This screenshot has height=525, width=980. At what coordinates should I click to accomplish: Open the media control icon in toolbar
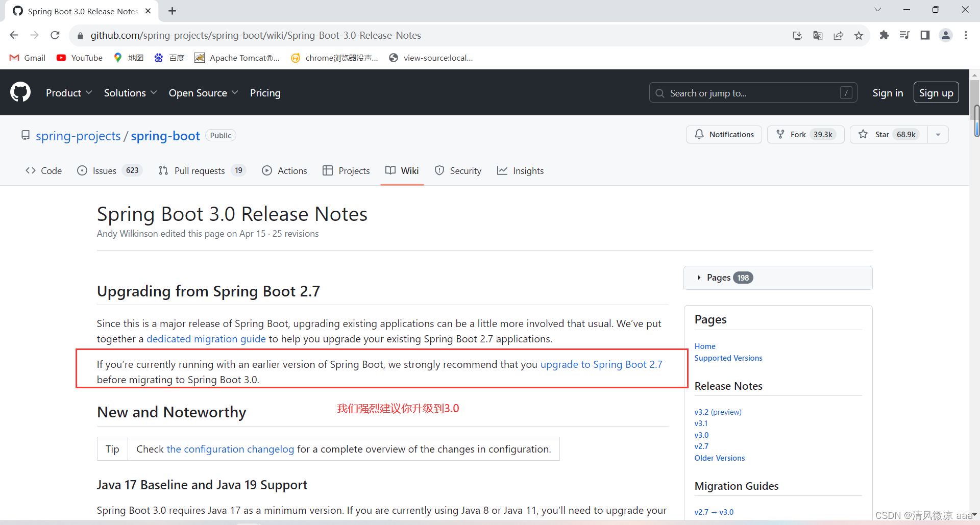[x=904, y=35]
